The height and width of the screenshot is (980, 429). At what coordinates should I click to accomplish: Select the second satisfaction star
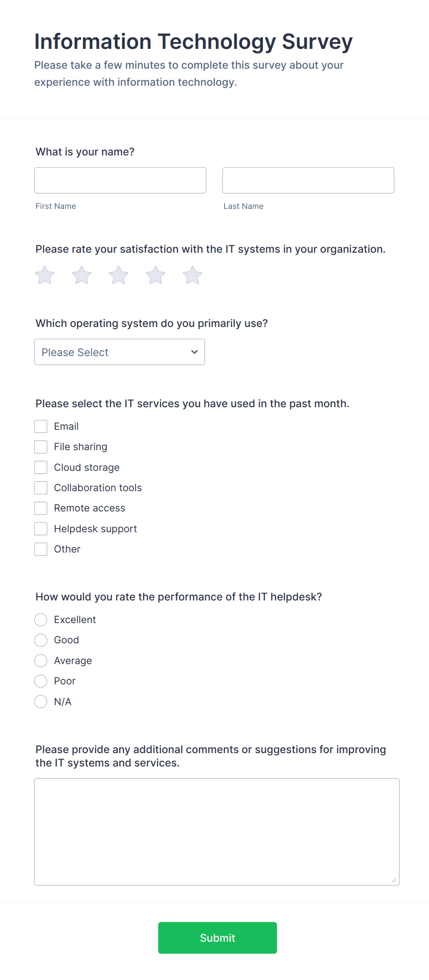(81, 275)
